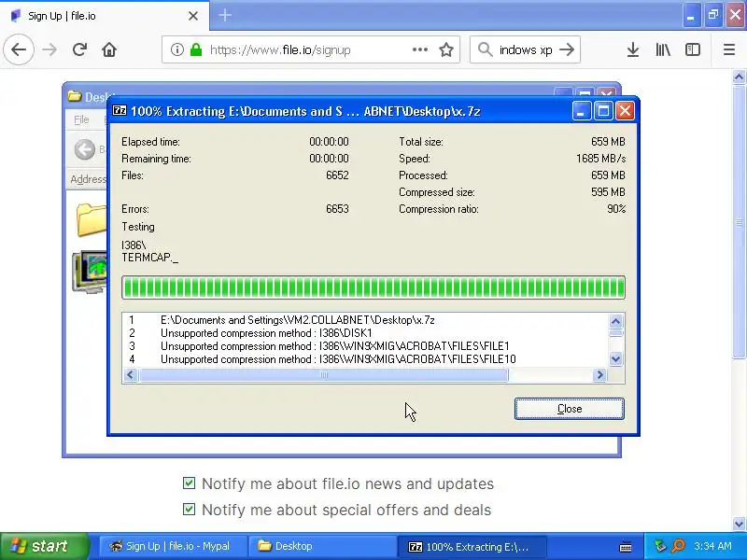Close the 7-Zip window with red X
The width and height of the screenshot is (747, 560).
[x=625, y=111]
